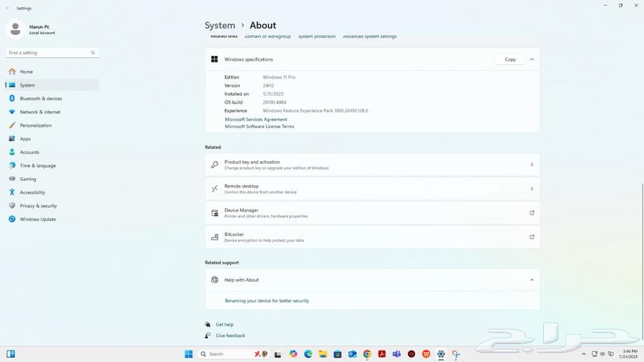644x362 pixels.
Task: Open Bluetooth & devices settings
Action: click(52, 99)
